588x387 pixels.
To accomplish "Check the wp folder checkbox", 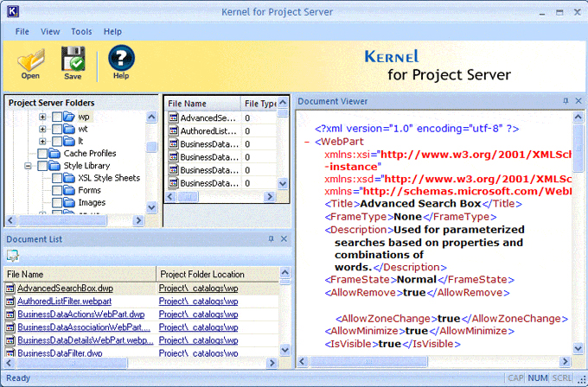I will (x=56, y=117).
